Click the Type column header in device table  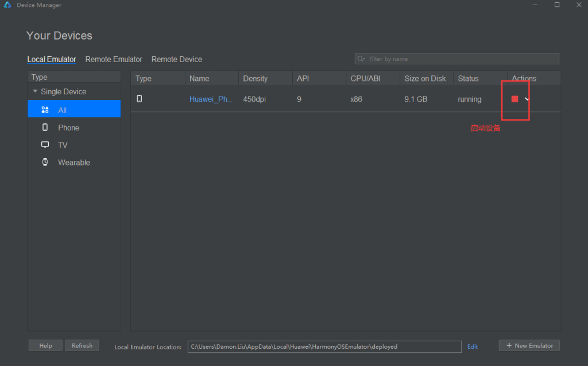[158, 79]
